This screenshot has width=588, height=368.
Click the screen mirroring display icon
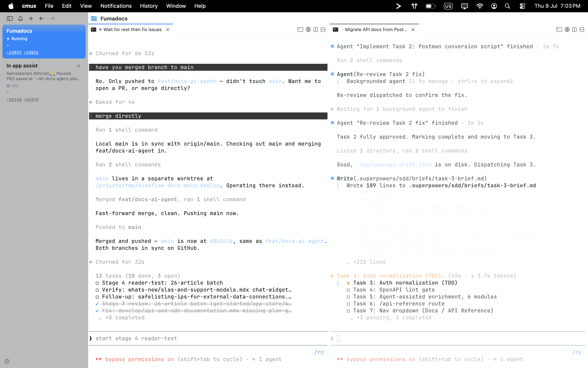click(x=464, y=6)
